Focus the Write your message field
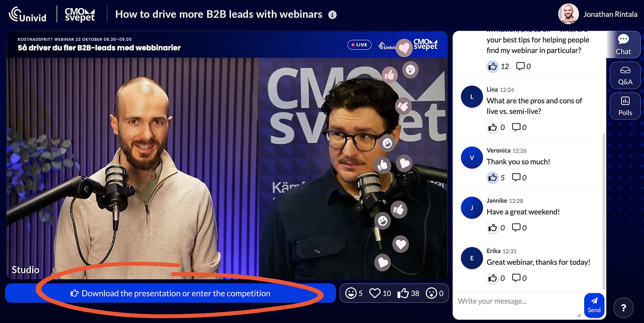Viewport: 644px width, 323px height. pos(518,305)
